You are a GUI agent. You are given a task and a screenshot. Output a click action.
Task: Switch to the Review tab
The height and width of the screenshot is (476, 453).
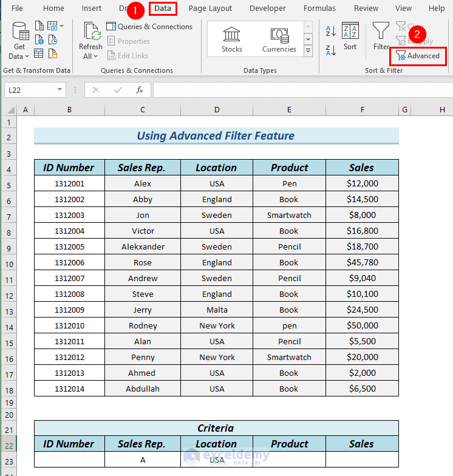(x=366, y=8)
